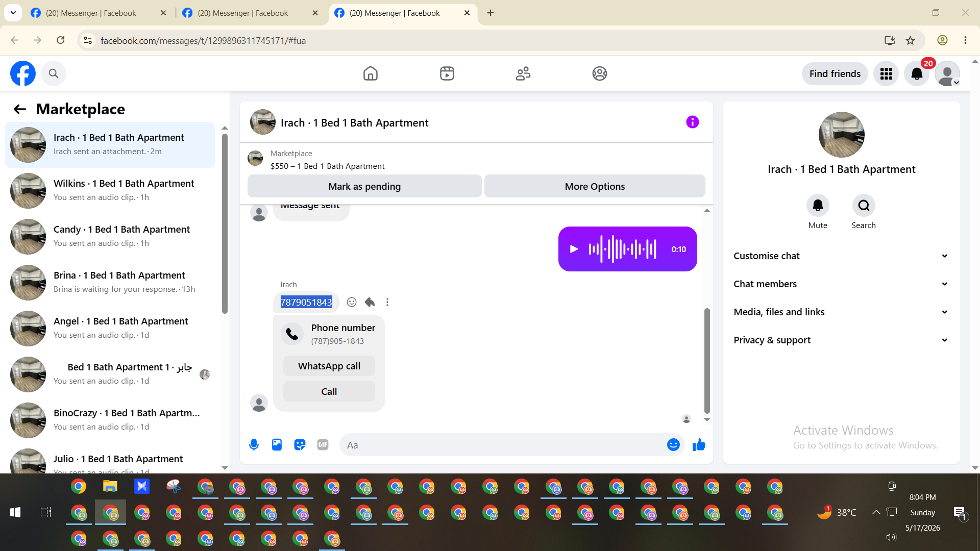Open the Facebook home logo

[23, 73]
